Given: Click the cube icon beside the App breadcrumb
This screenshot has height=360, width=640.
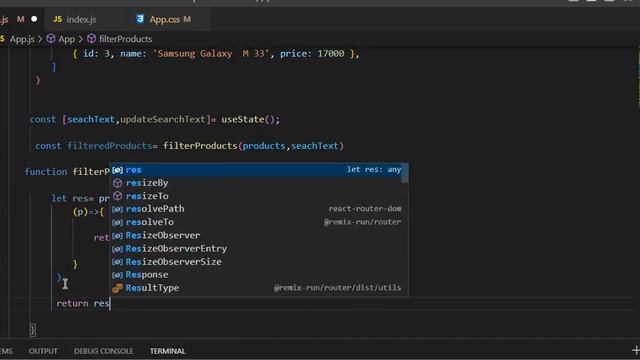Looking at the screenshot, I should 51,39.
